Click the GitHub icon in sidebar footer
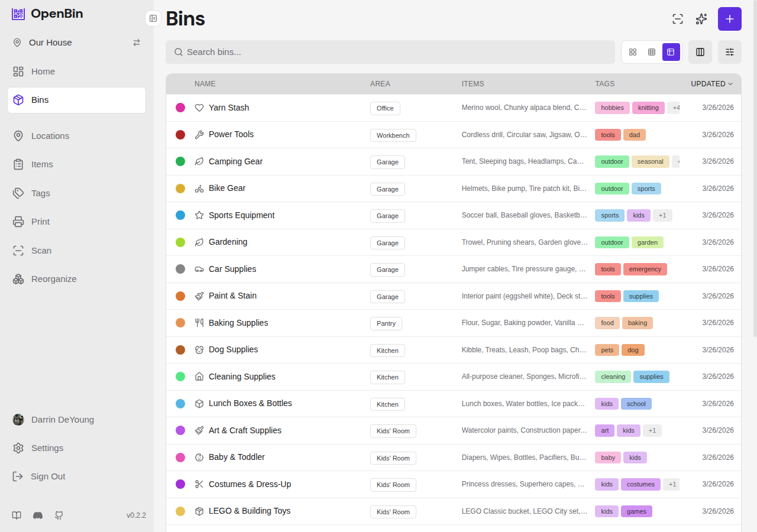The width and height of the screenshot is (757, 532). click(x=59, y=515)
